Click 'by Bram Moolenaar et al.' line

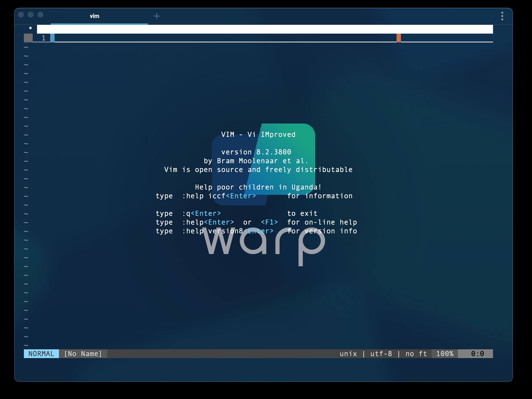pyautogui.click(x=256, y=161)
